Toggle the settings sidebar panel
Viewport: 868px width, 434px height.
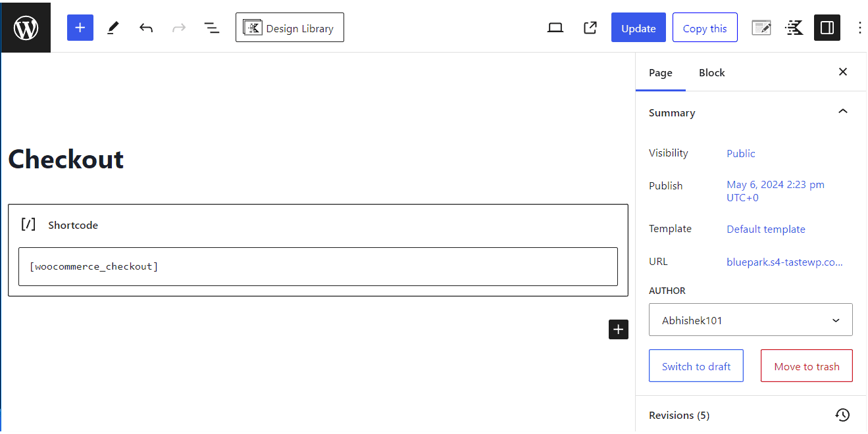pyautogui.click(x=827, y=27)
